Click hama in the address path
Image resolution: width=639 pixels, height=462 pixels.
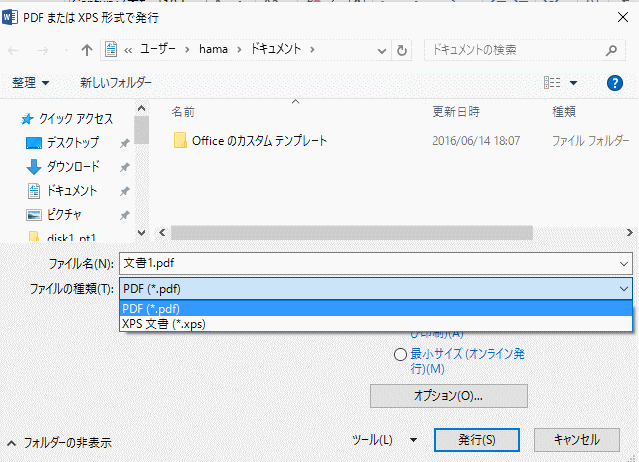click(x=213, y=49)
